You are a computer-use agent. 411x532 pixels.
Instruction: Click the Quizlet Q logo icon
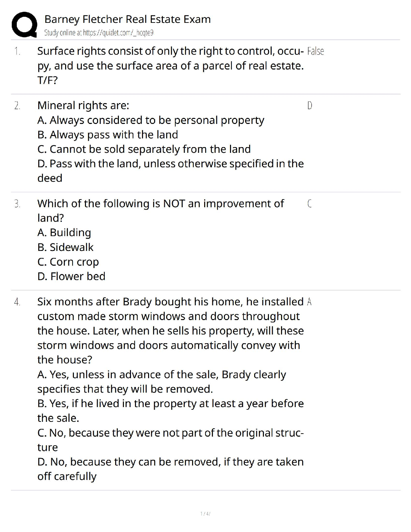(x=24, y=24)
